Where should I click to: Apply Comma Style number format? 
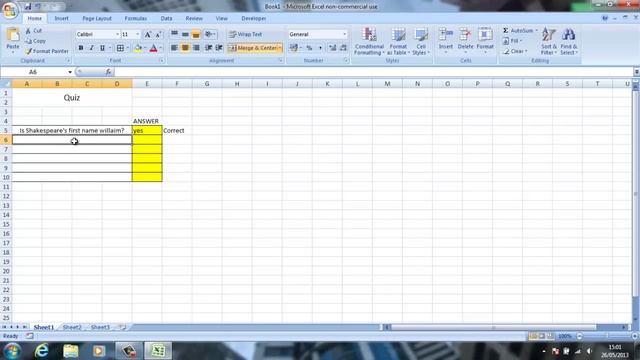pos(320,48)
